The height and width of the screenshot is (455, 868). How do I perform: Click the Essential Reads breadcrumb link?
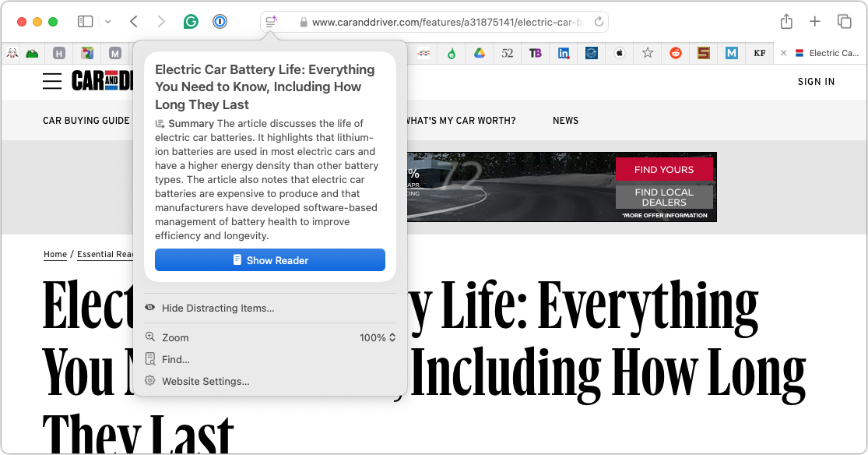pos(105,254)
